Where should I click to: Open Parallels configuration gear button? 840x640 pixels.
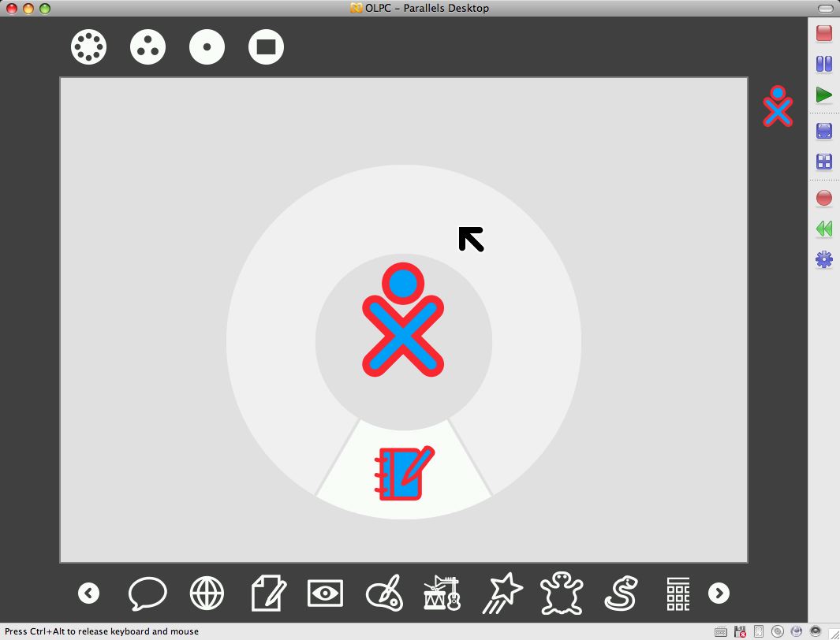click(823, 259)
